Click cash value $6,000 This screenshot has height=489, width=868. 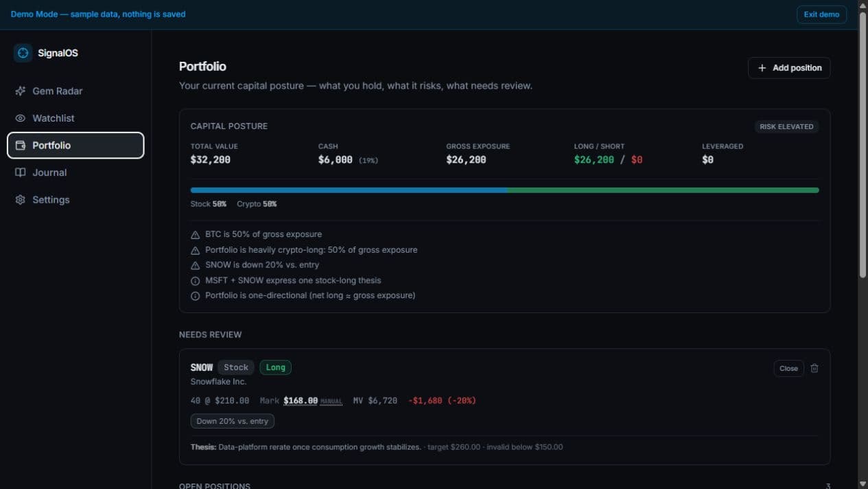pyautogui.click(x=336, y=159)
